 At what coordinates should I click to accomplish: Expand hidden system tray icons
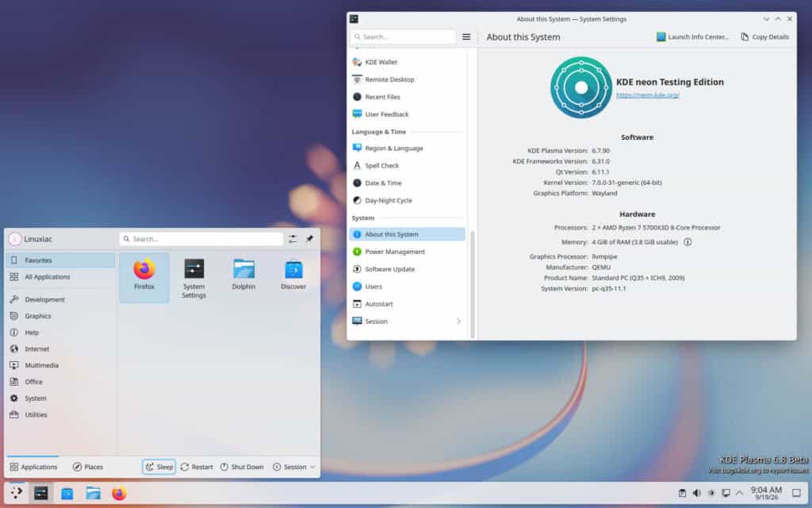click(x=740, y=493)
